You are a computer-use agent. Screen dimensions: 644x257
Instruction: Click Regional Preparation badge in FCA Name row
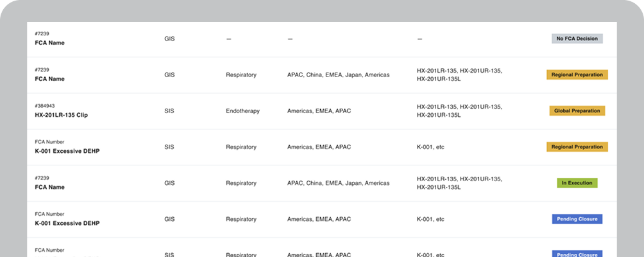coord(577,75)
